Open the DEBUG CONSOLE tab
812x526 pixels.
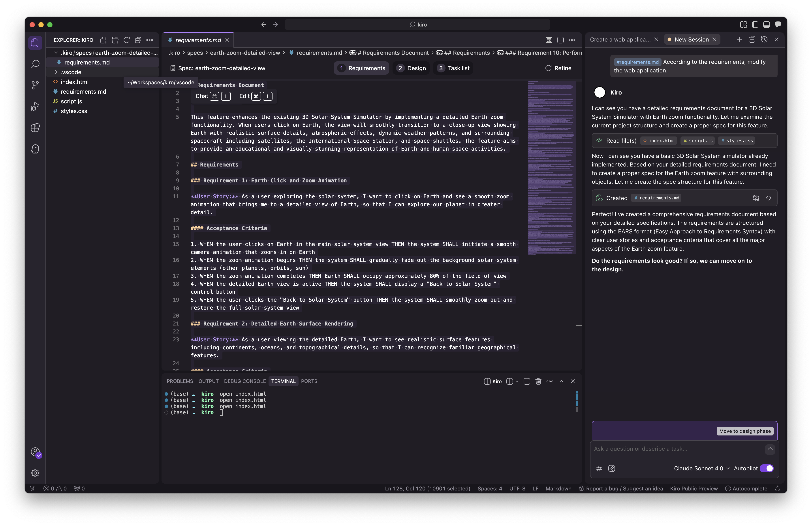tap(245, 381)
